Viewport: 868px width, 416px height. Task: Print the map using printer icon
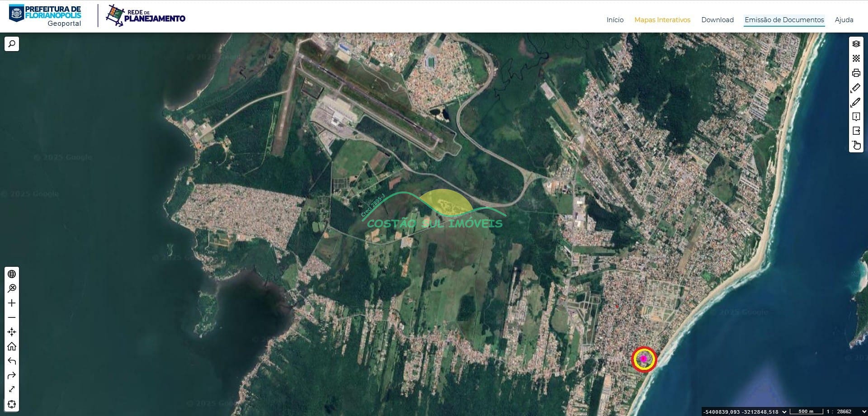(856, 73)
